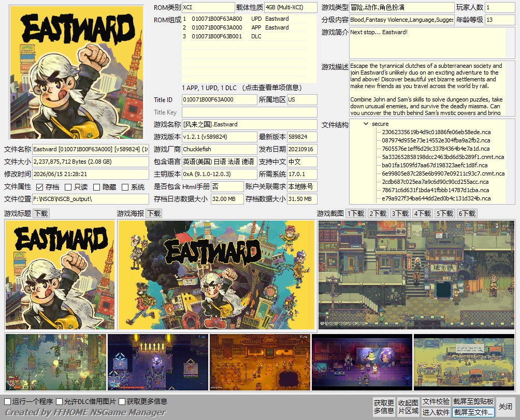The image size is (520, 420).
Task: Enable the 获取更多信息 checkbox
Action: (122, 401)
